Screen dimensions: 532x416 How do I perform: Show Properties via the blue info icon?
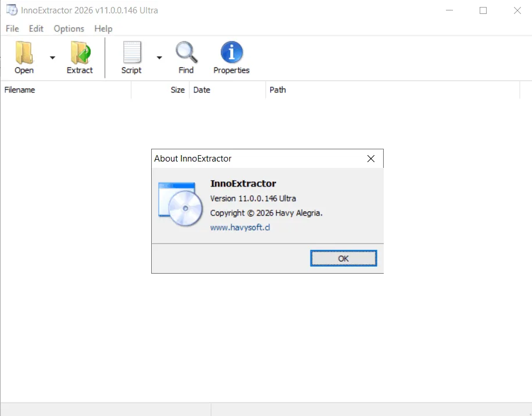point(231,52)
